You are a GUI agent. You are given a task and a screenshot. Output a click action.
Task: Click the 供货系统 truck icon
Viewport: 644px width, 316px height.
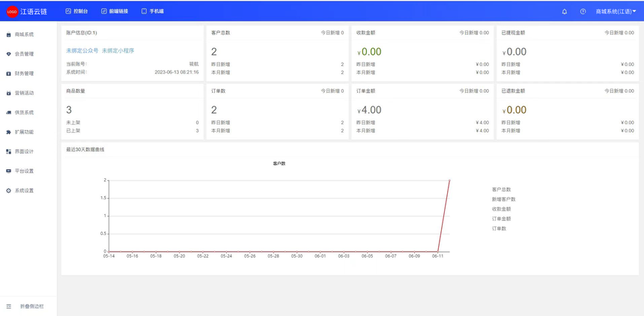coord(8,112)
